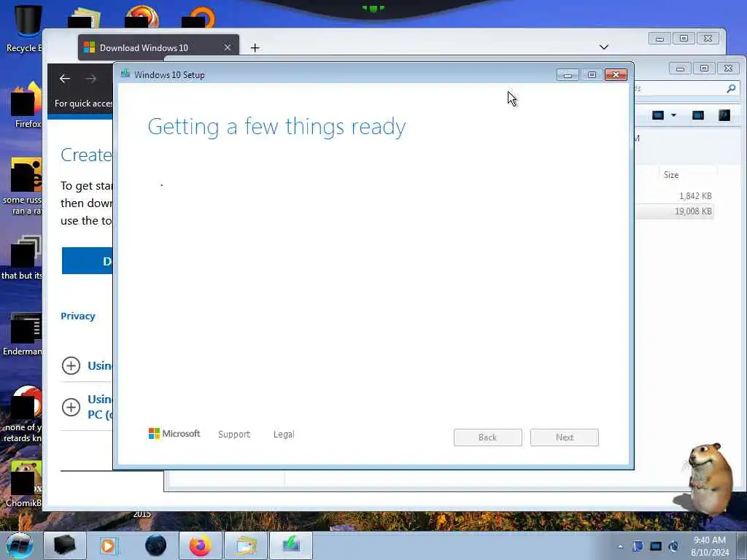Open Action Center flag in tray

click(x=638, y=546)
